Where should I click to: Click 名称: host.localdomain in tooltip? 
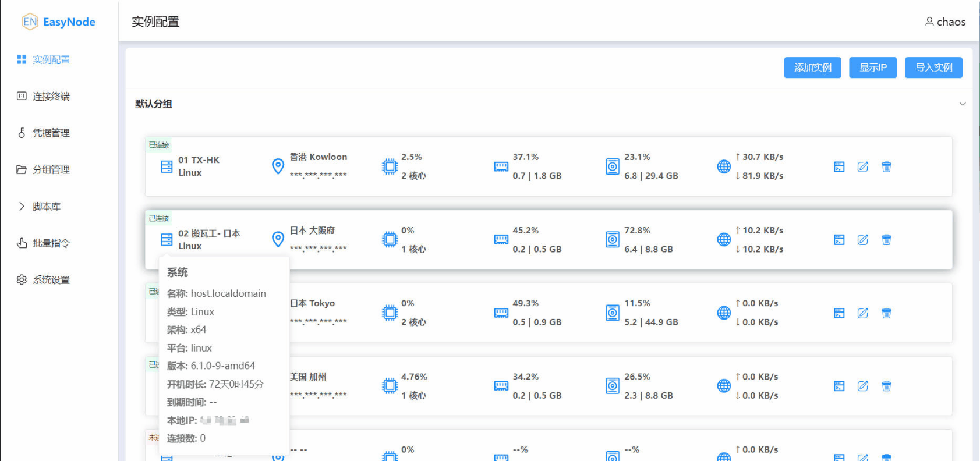(217, 293)
